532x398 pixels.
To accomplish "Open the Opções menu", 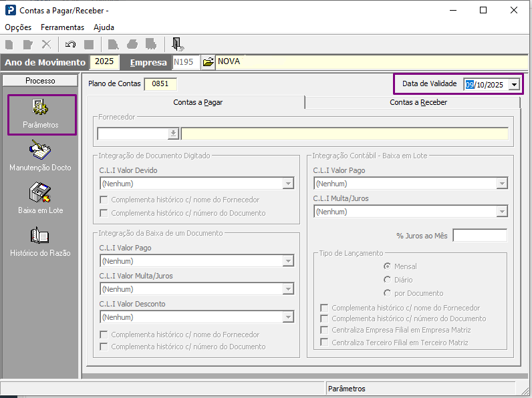I will tap(18, 27).
